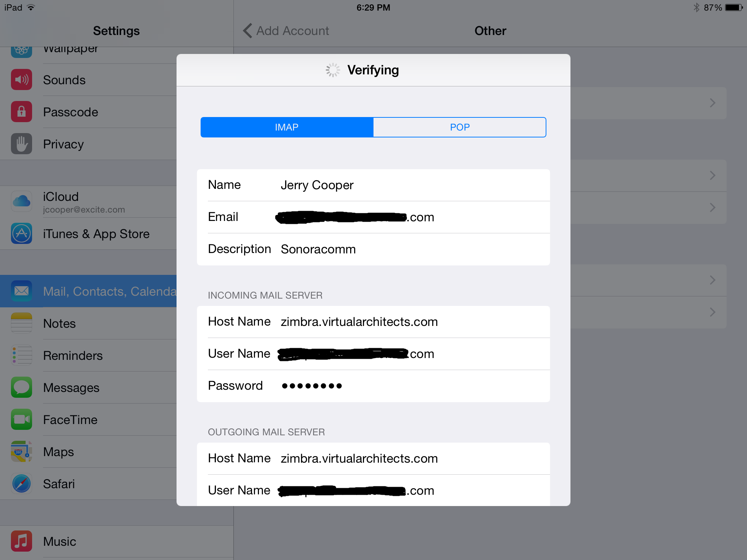Viewport: 747px width, 560px height.
Task: Select Notes in the settings list
Action: tap(88, 323)
